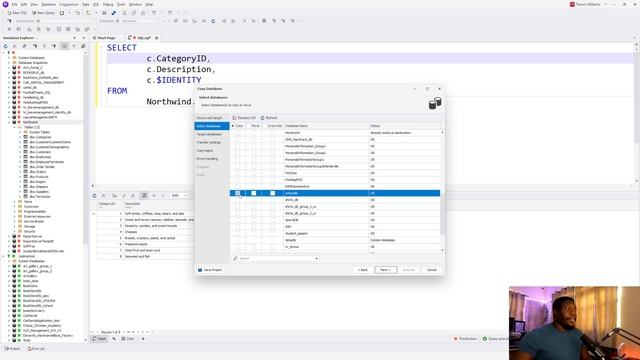Click the Refresh icon in Copy Database toolbar
Screen dimensions: 640x360
262,118
